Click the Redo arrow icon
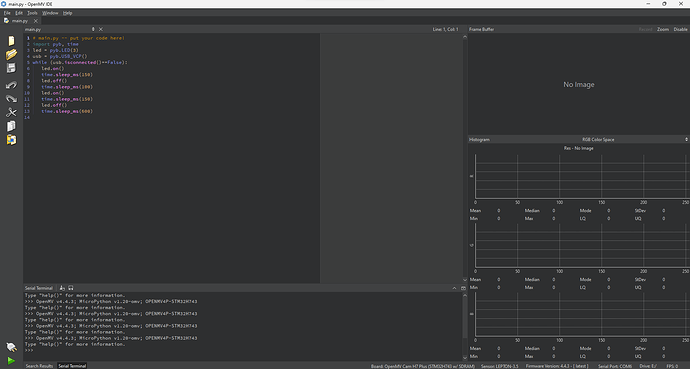The height and width of the screenshot is (369, 690). pos(11,99)
